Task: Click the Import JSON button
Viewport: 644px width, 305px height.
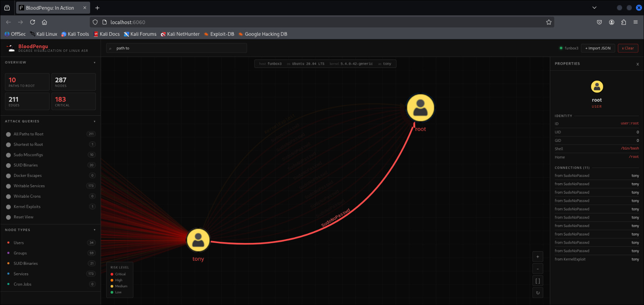Action: point(598,48)
